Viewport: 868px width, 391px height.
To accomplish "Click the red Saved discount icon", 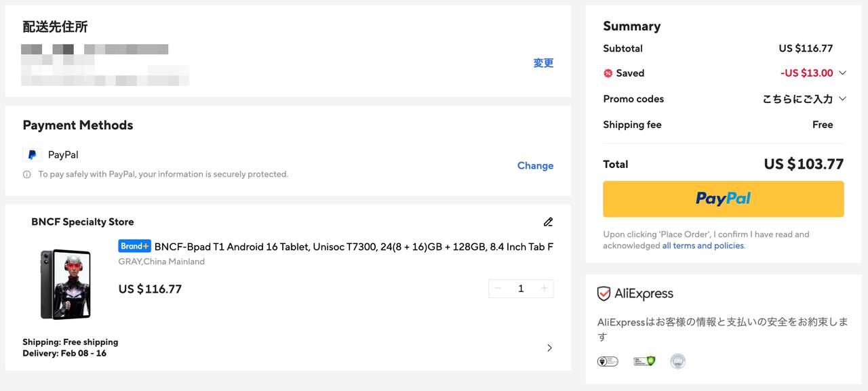I will click(608, 73).
